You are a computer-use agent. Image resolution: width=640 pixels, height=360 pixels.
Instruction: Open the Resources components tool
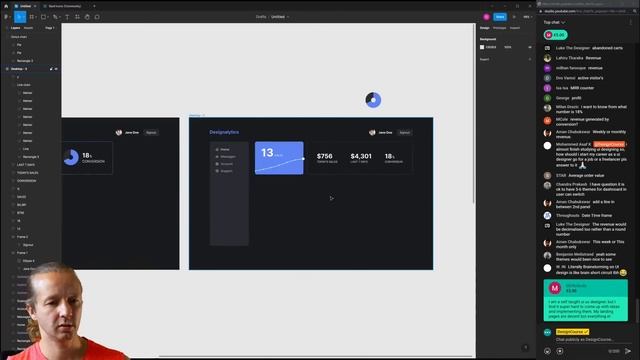click(77, 17)
